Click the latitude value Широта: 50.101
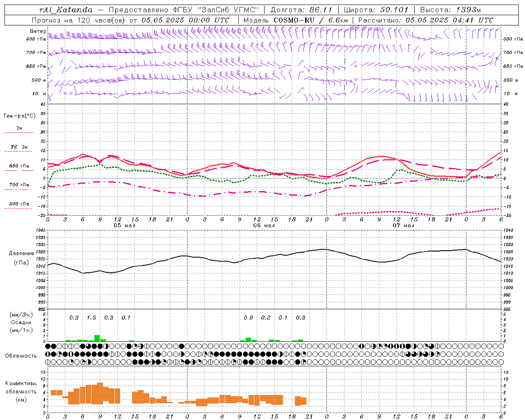 click(376, 10)
